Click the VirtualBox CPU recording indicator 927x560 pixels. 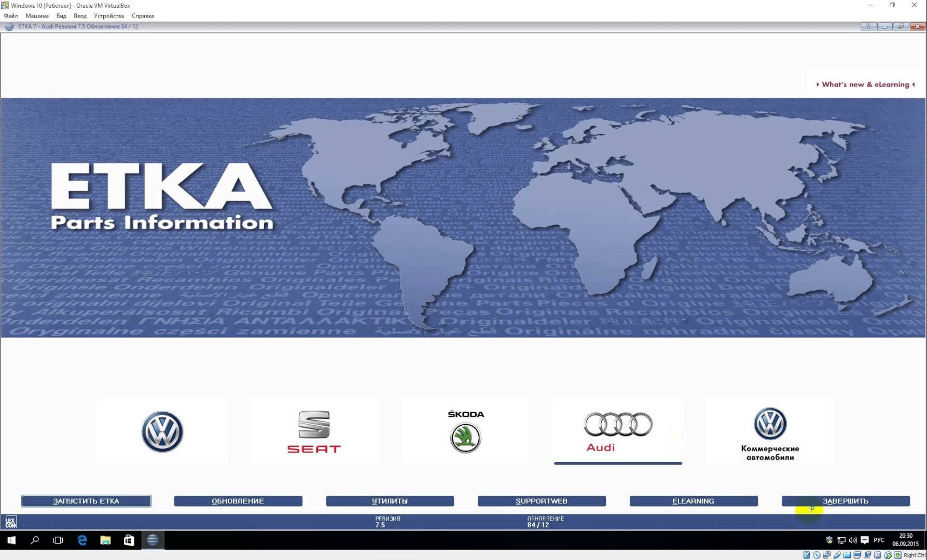(878, 555)
